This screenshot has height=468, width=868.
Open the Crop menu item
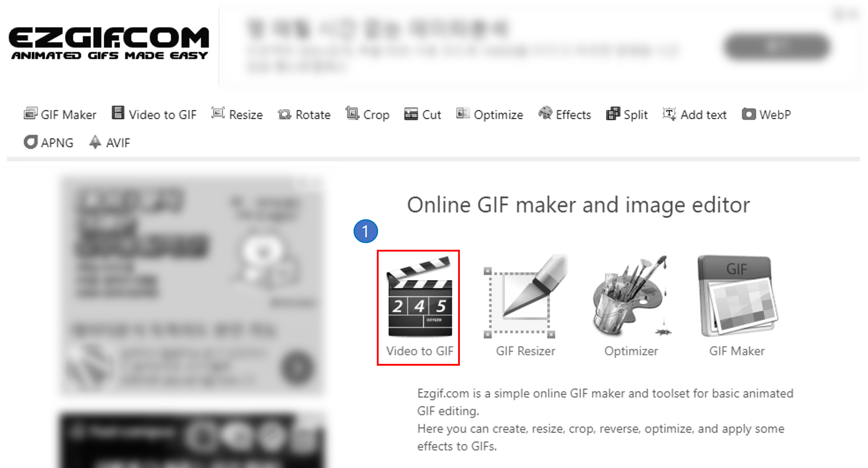point(368,115)
